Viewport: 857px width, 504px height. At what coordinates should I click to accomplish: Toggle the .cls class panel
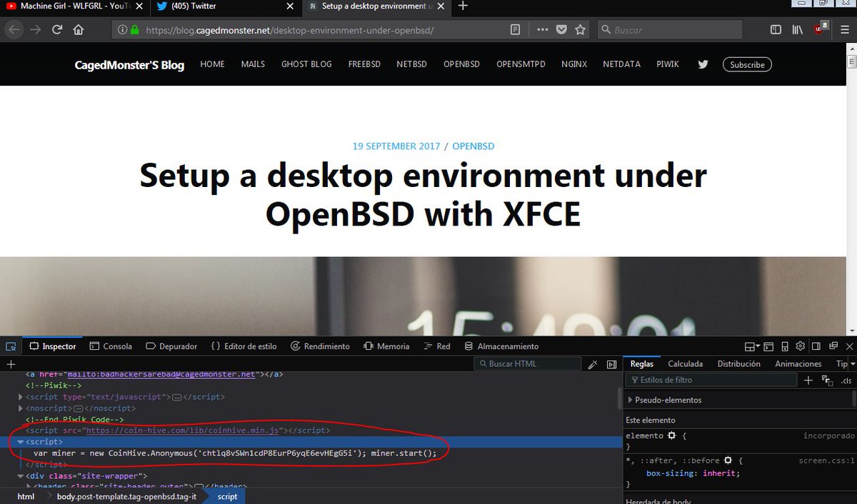pos(846,380)
